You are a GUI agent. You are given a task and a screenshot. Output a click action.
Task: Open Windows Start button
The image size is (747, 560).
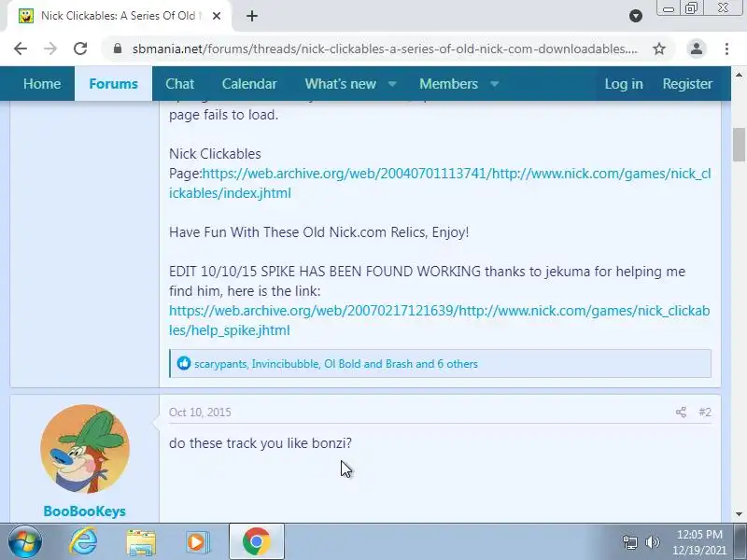coord(25,542)
